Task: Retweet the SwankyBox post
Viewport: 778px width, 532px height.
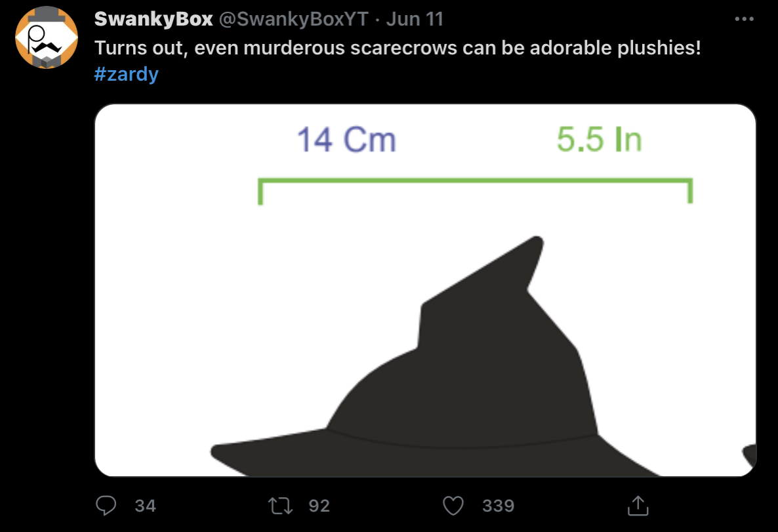Action: point(280,506)
